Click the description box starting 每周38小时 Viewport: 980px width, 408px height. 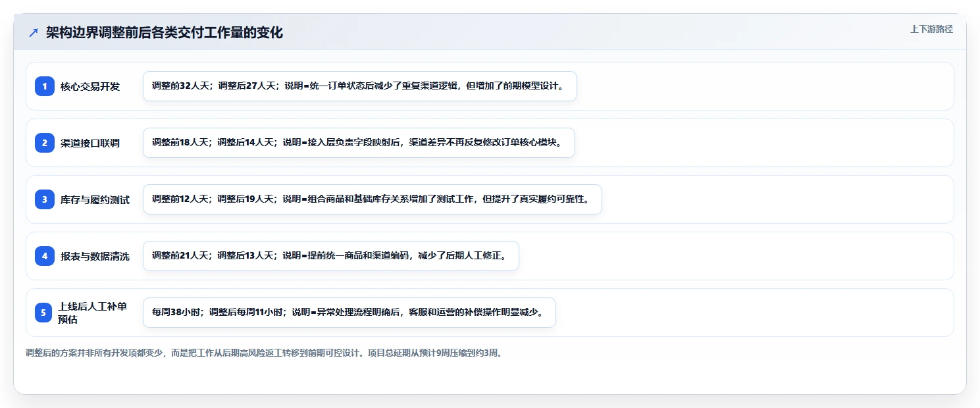coord(349,313)
